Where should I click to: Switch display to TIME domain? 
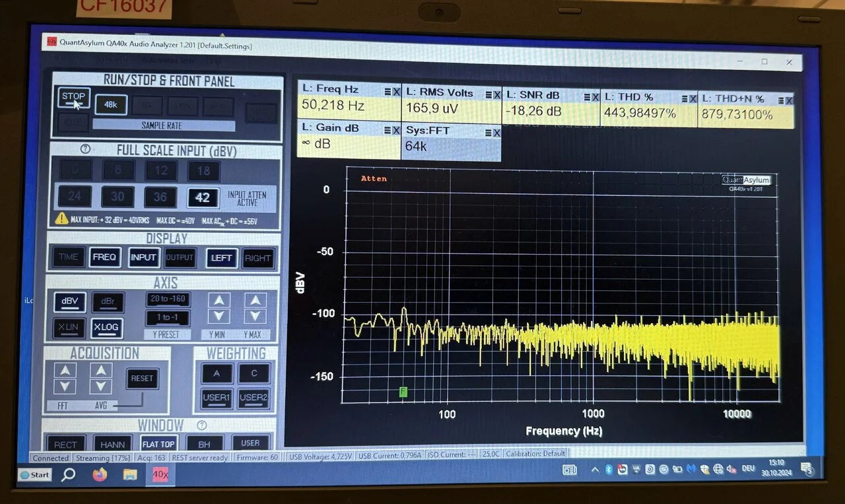point(68,257)
